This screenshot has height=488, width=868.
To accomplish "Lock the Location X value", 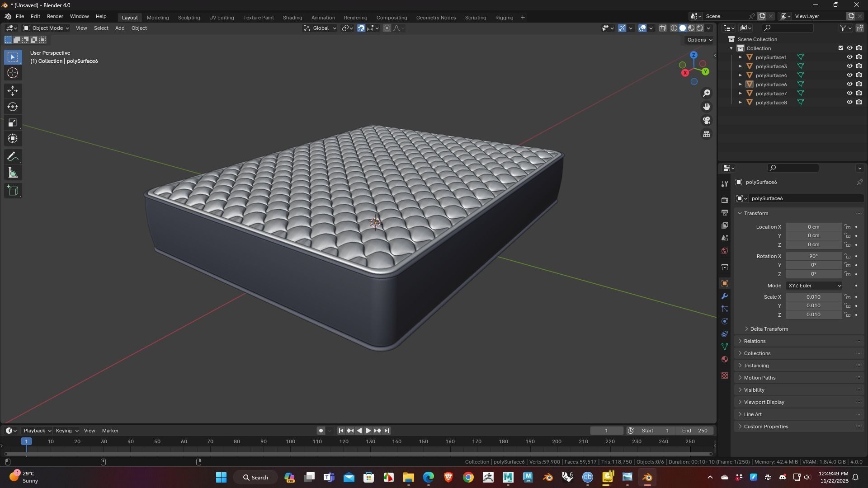I will tap(847, 227).
